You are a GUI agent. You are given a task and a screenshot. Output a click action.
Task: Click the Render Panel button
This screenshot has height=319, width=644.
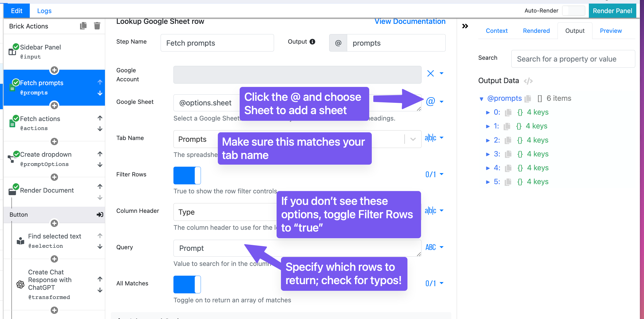point(612,11)
